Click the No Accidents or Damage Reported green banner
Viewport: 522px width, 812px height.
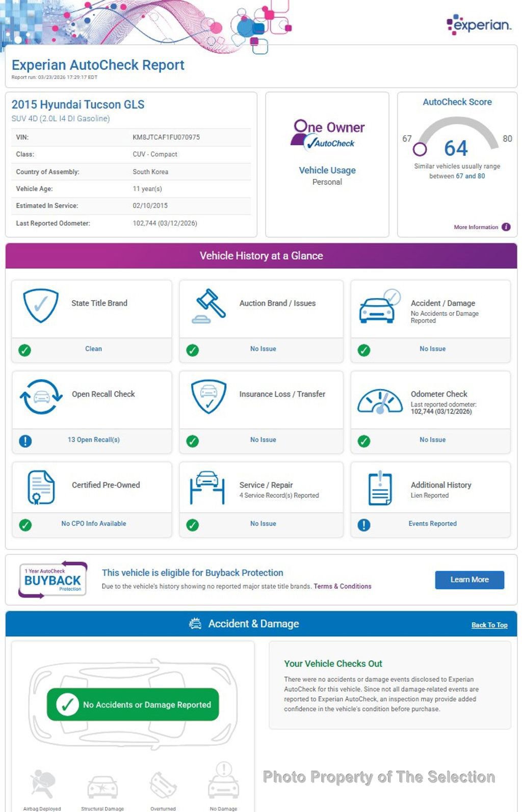click(x=133, y=705)
